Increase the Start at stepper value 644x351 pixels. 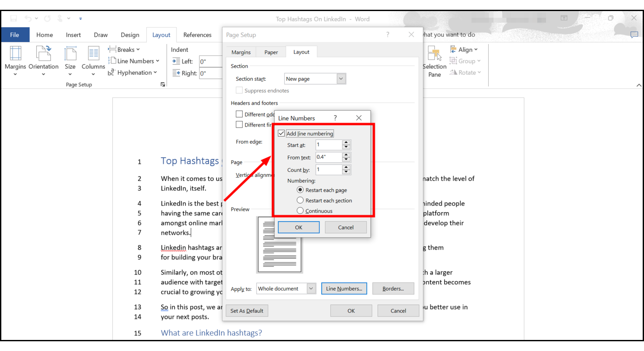pyautogui.click(x=346, y=142)
